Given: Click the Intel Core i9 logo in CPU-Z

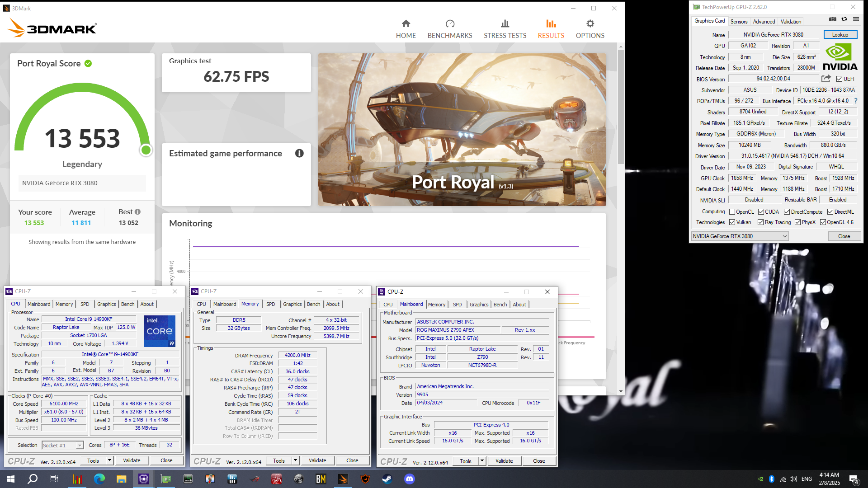Looking at the screenshot, I should [x=160, y=331].
